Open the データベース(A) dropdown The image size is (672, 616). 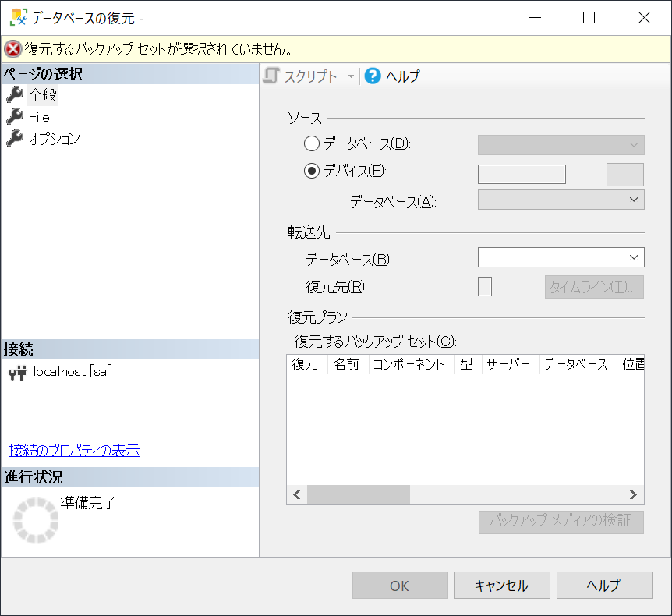click(x=561, y=200)
